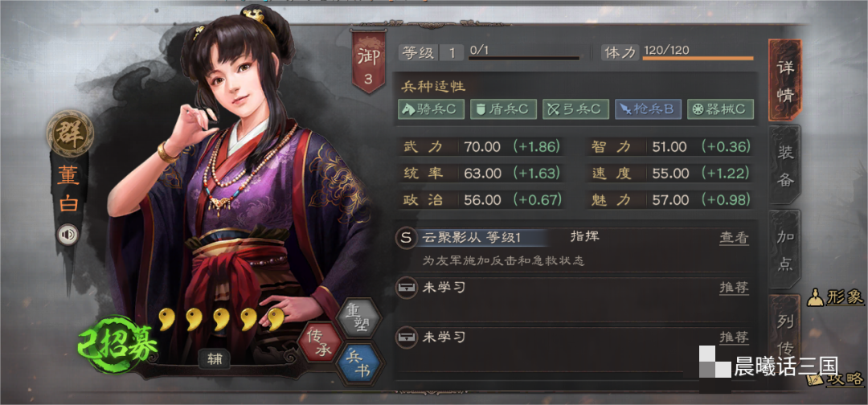Play the voice line speaker icon
The width and height of the screenshot is (868, 405).
coord(68,235)
